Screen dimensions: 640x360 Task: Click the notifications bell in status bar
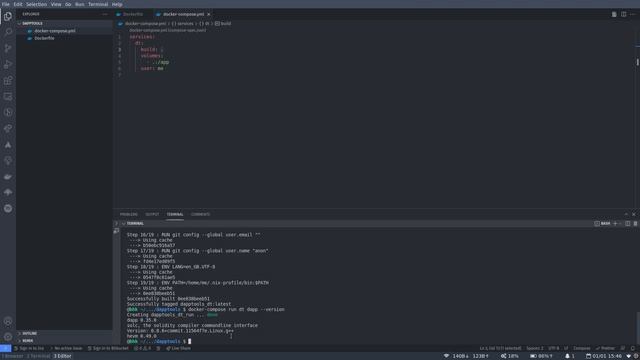point(633,348)
